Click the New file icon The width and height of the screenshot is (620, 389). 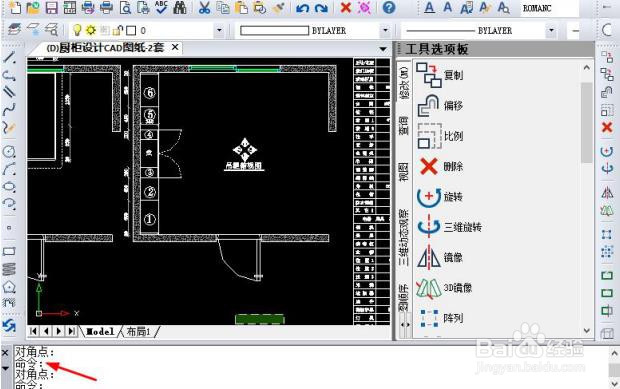15,7
